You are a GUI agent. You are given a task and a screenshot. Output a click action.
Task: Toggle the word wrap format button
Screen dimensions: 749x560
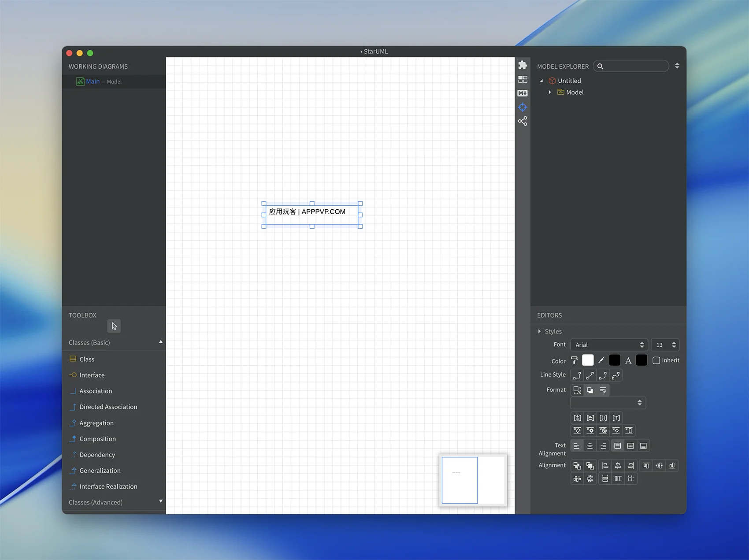click(x=603, y=390)
